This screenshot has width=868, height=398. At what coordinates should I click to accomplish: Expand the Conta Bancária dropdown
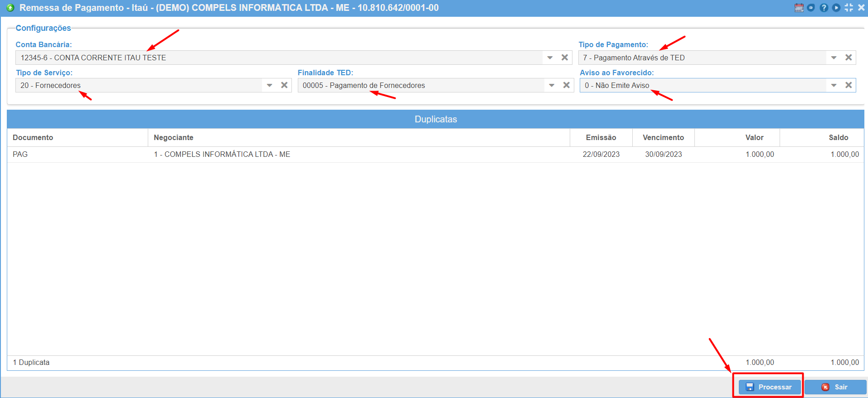pyautogui.click(x=550, y=58)
